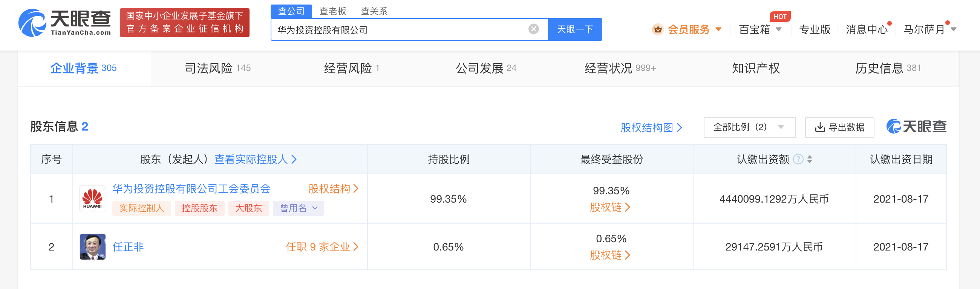Open the 任职 9 家企业 link

pos(322,247)
